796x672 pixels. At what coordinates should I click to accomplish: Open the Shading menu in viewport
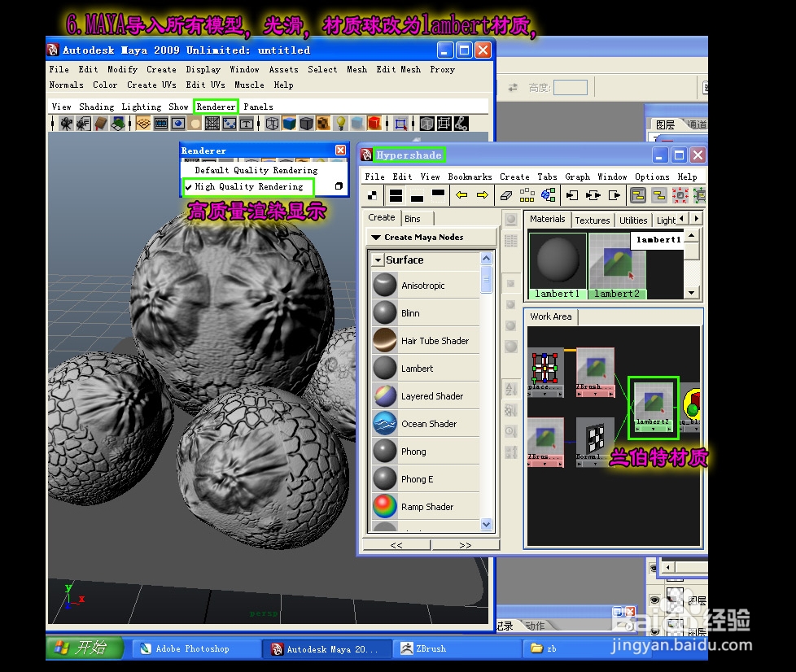[x=97, y=107]
